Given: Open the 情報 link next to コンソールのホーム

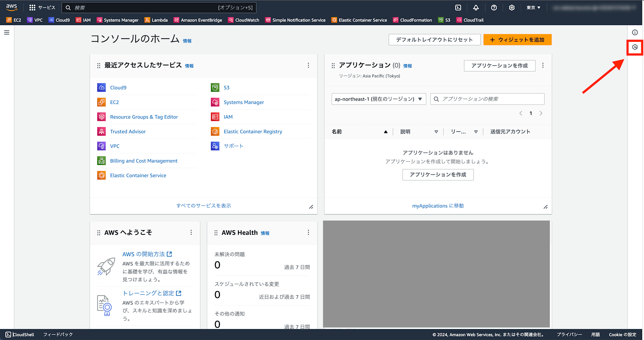Looking at the screenshot, I should click(187, 41).
